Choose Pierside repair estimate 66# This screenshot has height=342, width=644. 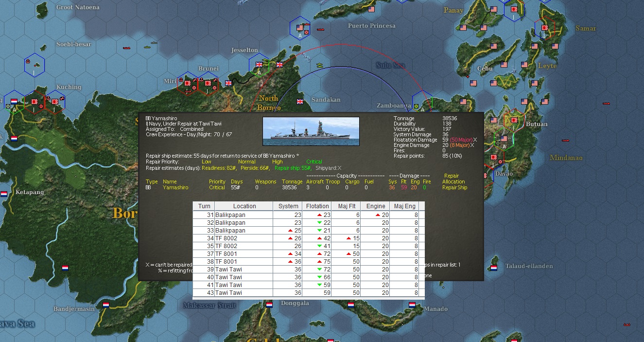[x=255, y=168]
